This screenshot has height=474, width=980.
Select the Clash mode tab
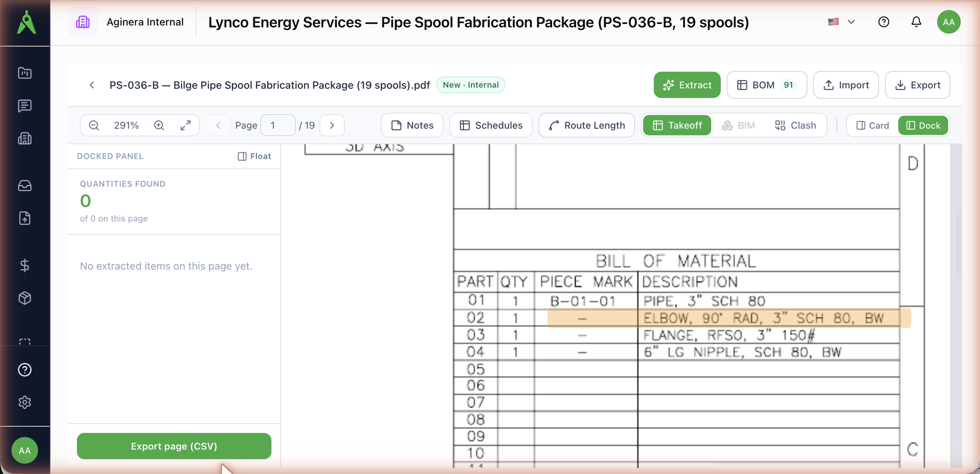coord(796,125)
